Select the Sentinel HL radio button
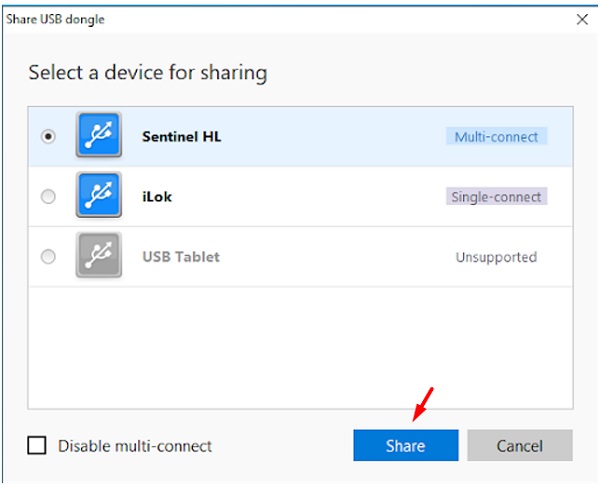 48,136
